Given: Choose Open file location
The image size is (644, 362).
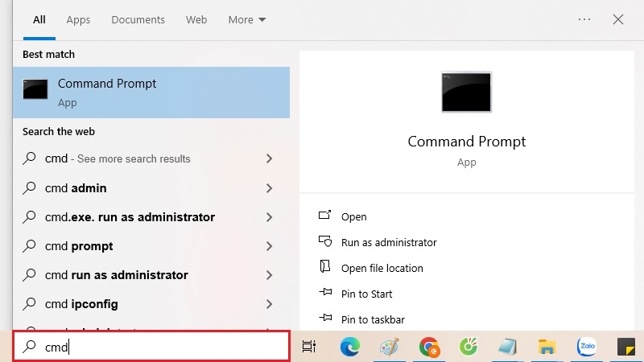Looking at the screenshot, I should (382, 269).
